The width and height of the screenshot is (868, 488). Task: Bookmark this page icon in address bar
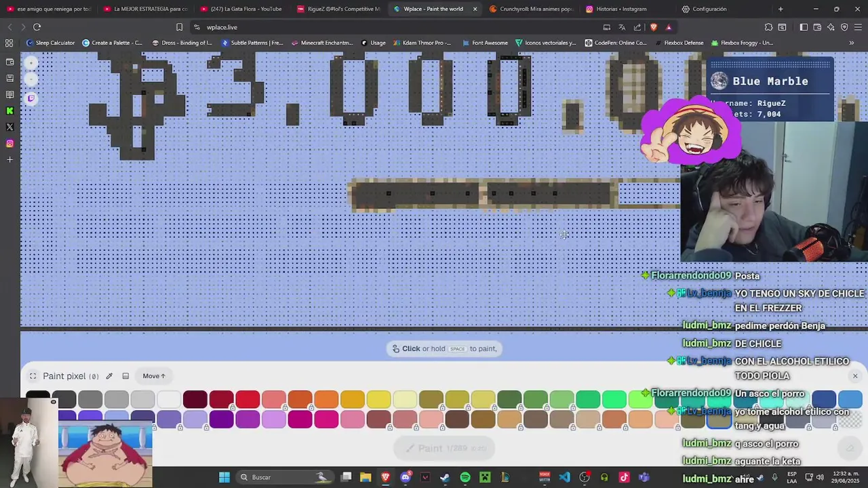[179, 27]
